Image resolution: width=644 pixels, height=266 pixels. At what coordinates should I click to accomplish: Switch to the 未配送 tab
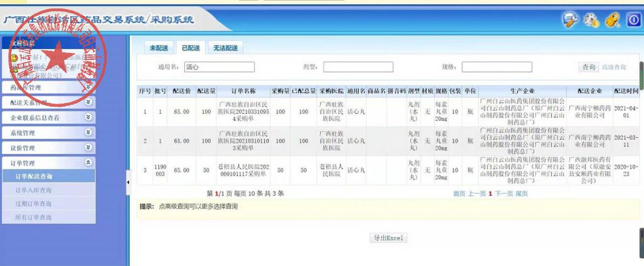tap(159, 48)
